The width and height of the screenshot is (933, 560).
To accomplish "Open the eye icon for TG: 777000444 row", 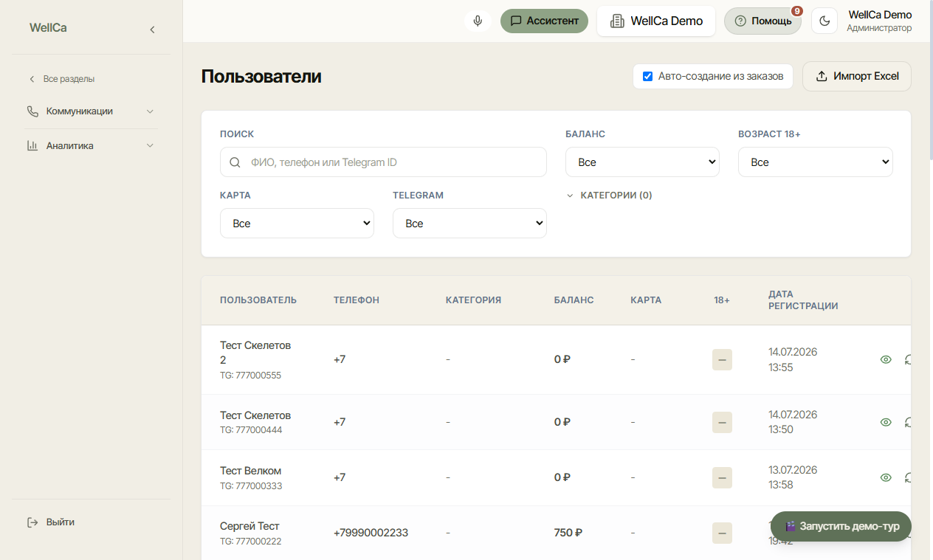I will click(x=886, y=422).
